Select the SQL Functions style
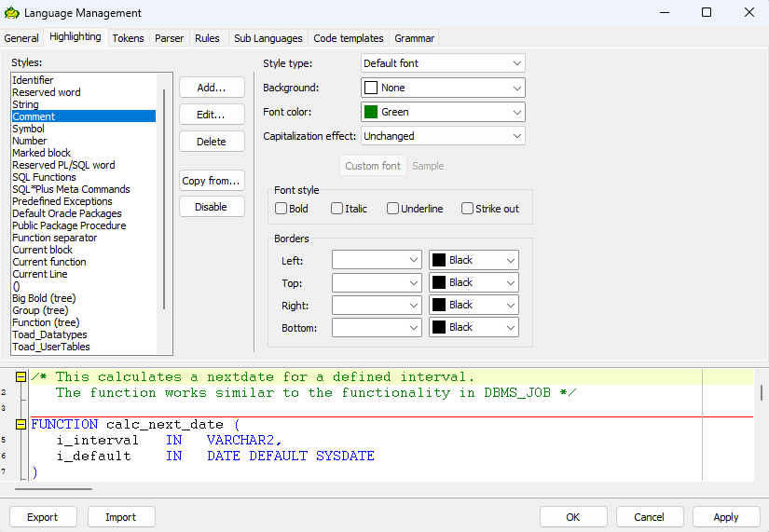This screenshot has height=532, width=769. pos(84,177)
